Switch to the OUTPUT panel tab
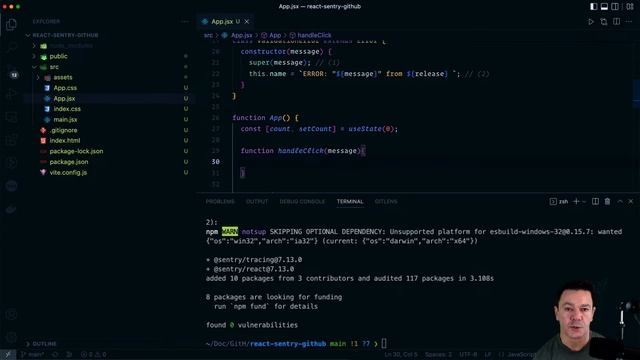The image size is (640, 360). (257, 202)
